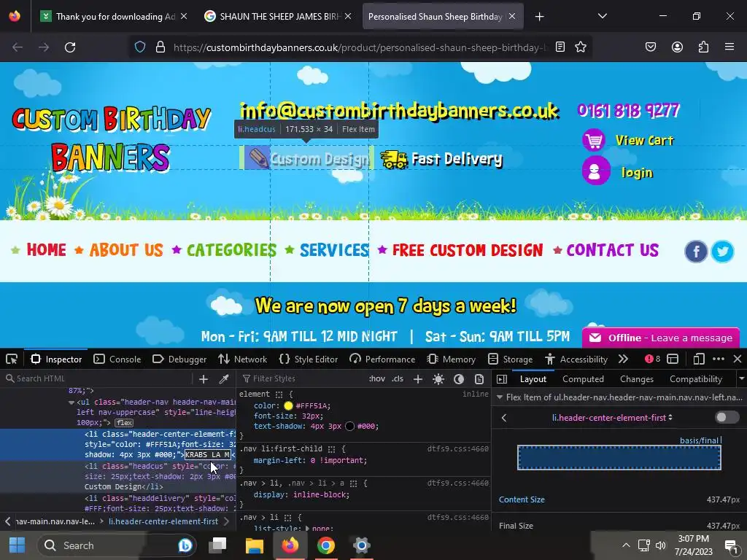This screenshot has width=747, height=560.
Task: Open a new browser tab
Action: click(539, 17)
